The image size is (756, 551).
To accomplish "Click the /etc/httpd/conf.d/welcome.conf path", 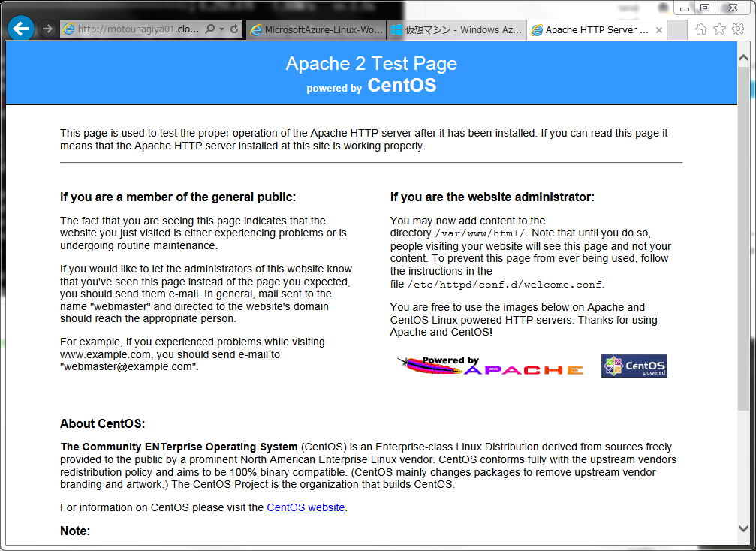I will tap(506, 285).
